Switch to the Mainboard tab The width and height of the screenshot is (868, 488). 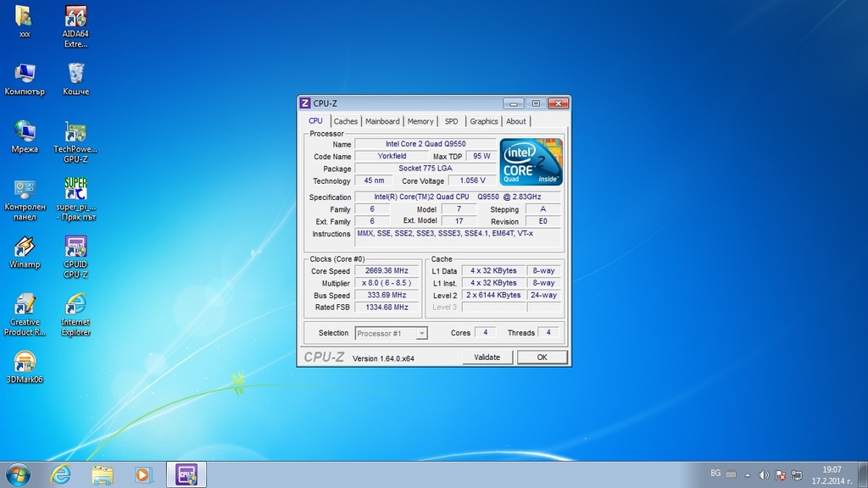[x=382, y=121]
